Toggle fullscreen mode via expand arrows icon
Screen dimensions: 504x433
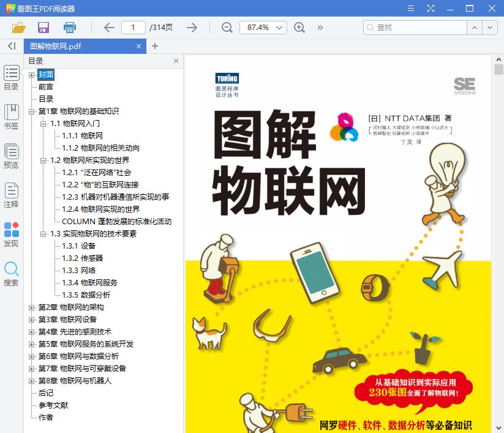[x=431, y=9]
